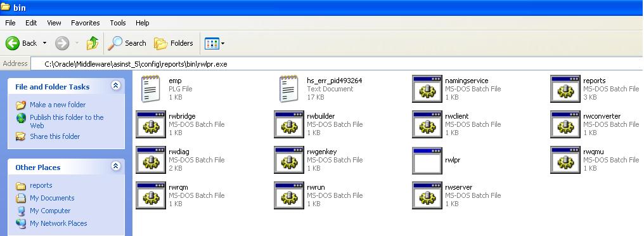Go to the My Computer link

50,211
